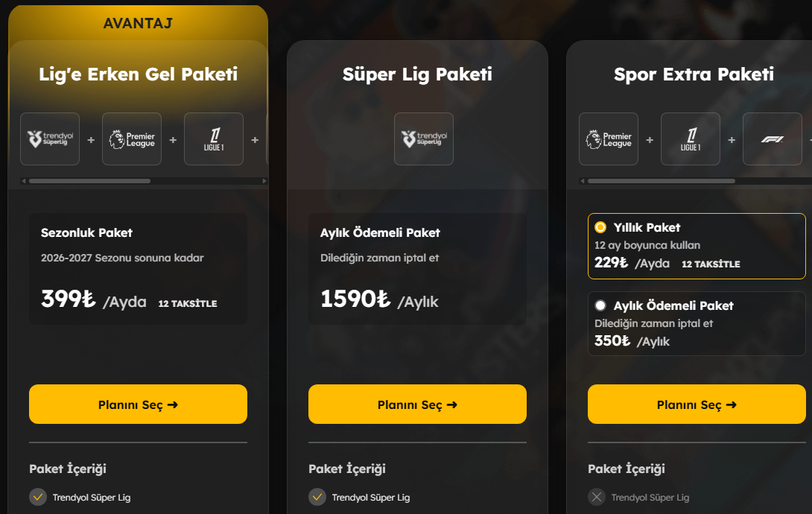
Task: Click the AVANTAJ banner tab
Action: 138,23
